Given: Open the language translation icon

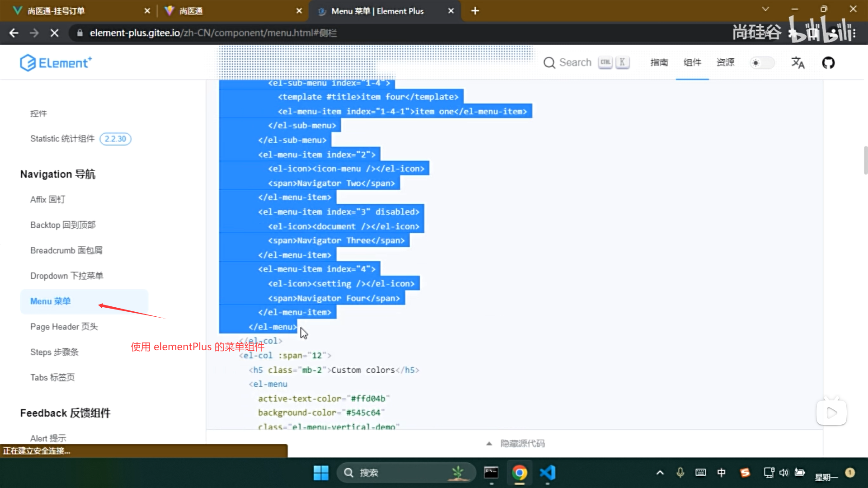Looking at the screenshot, I should point(798,63).
